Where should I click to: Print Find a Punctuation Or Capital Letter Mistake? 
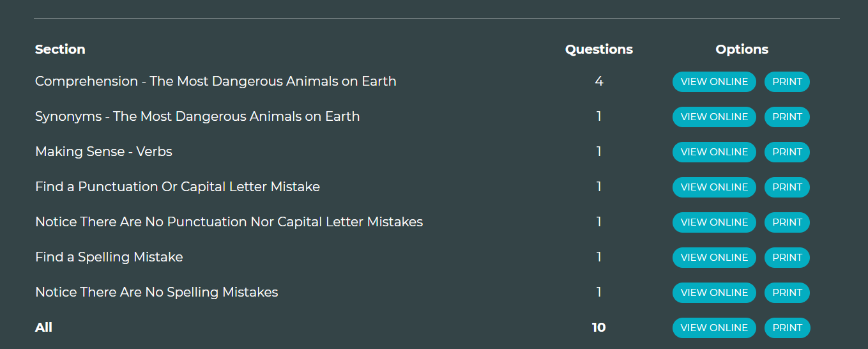787,187
